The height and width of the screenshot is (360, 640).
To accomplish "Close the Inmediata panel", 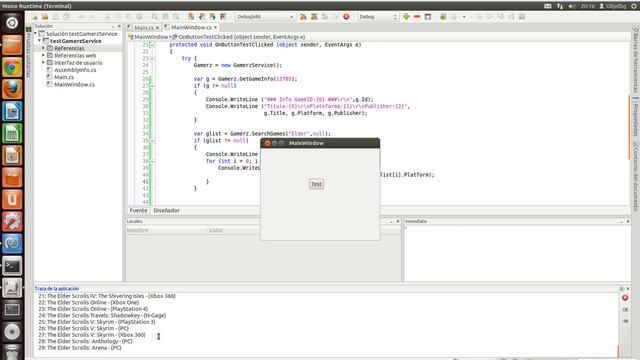I will coord(628,221).
